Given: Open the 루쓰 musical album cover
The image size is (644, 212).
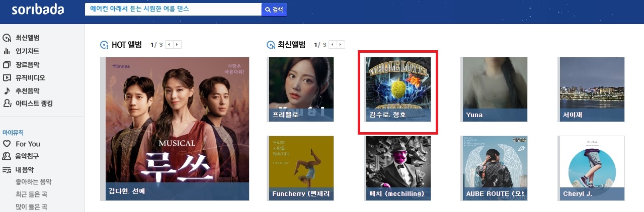Looking at the screenshot, I should [177, 129].
